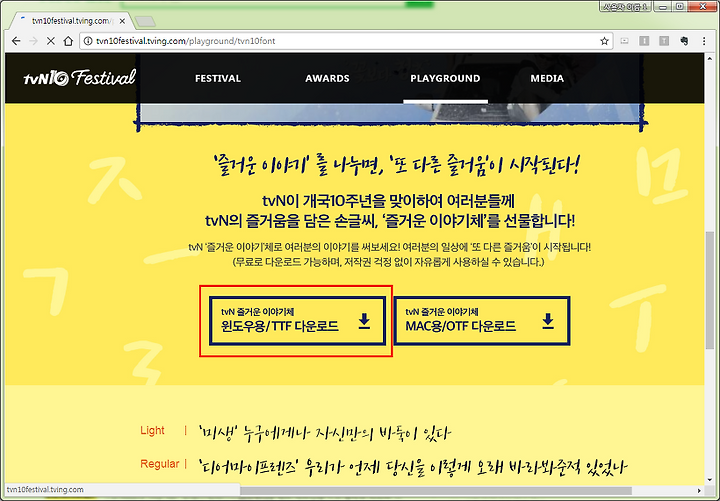Viewport: 720px width, 501px height.
Task: Maximize the Chrome window
Action: [x=680, y=6]
